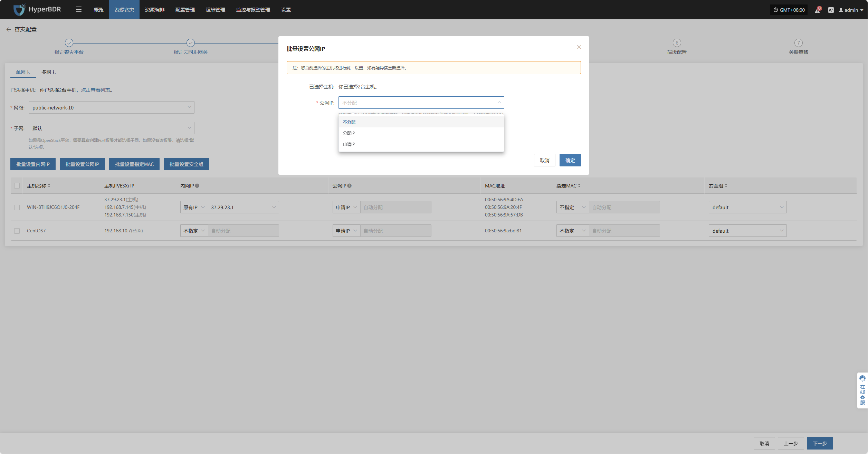Screen dimensions: 868x454
Task: Open WIN-BTH9JC6O1J0-204F 安全组 default dropdown
Action: pyautogui.click(x=747, y=207)
